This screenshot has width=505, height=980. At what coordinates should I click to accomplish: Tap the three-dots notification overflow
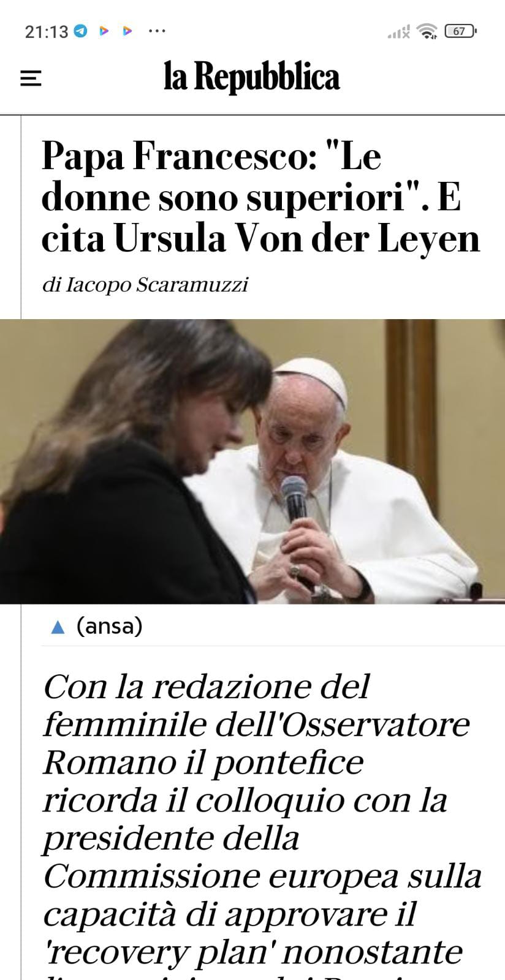click(x=158, y=31)
